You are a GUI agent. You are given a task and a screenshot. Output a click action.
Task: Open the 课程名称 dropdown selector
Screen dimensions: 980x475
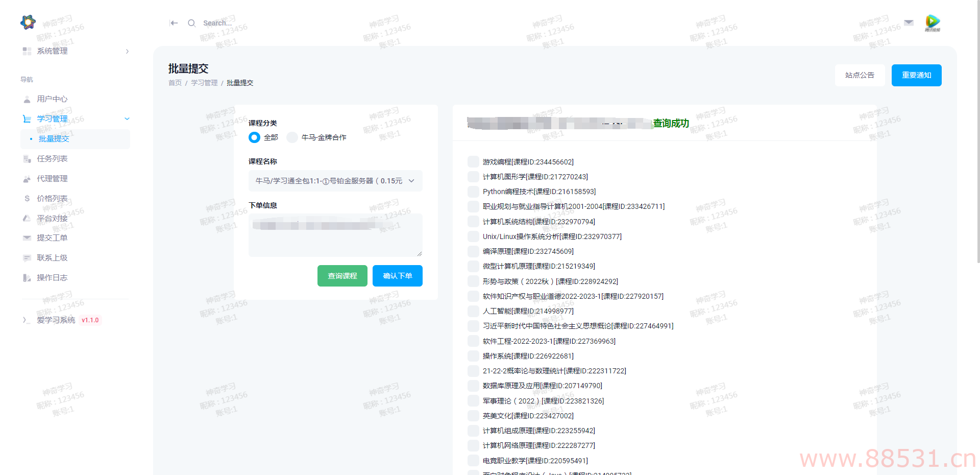pyautogui.click(x=335, y=181)
